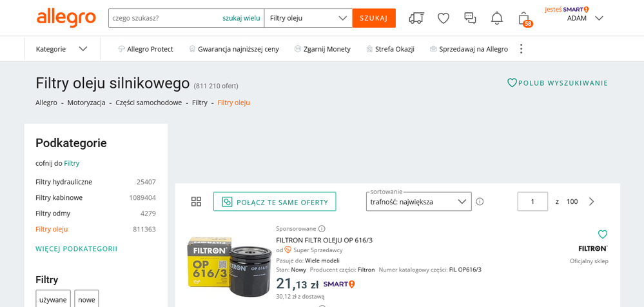Open ADAM account menu chevron

tap(599, 18)
